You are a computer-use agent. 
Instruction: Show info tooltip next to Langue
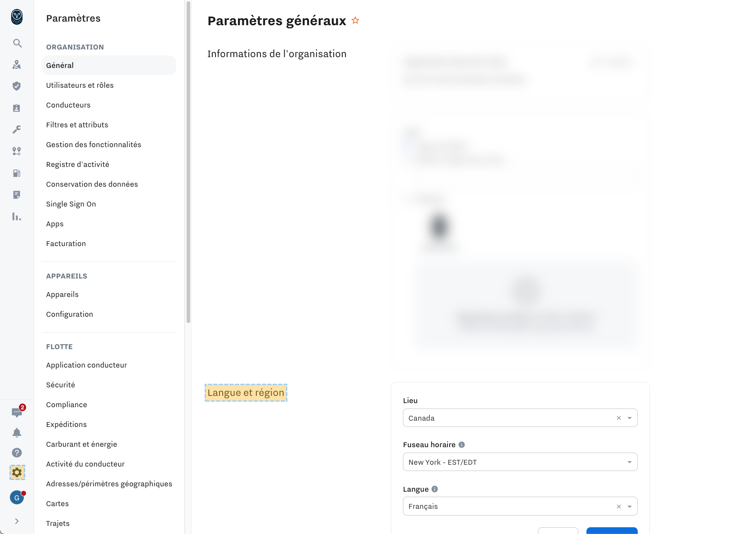click(434, 489)
